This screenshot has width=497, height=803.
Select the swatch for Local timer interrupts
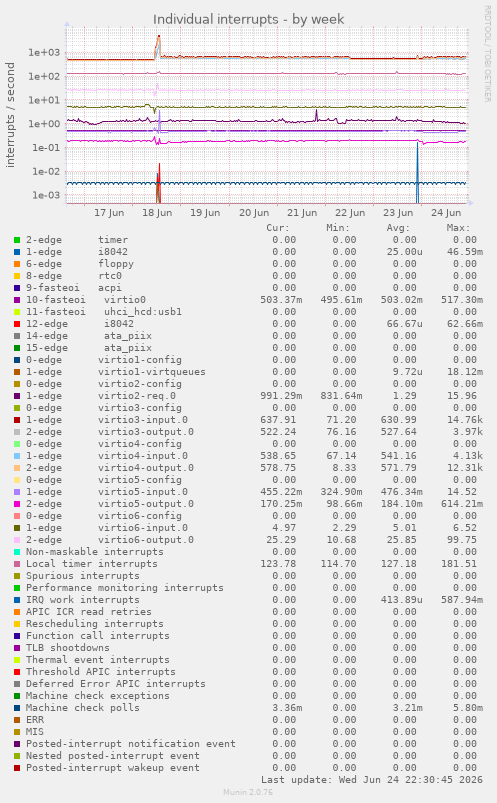(x=17, y=564)
